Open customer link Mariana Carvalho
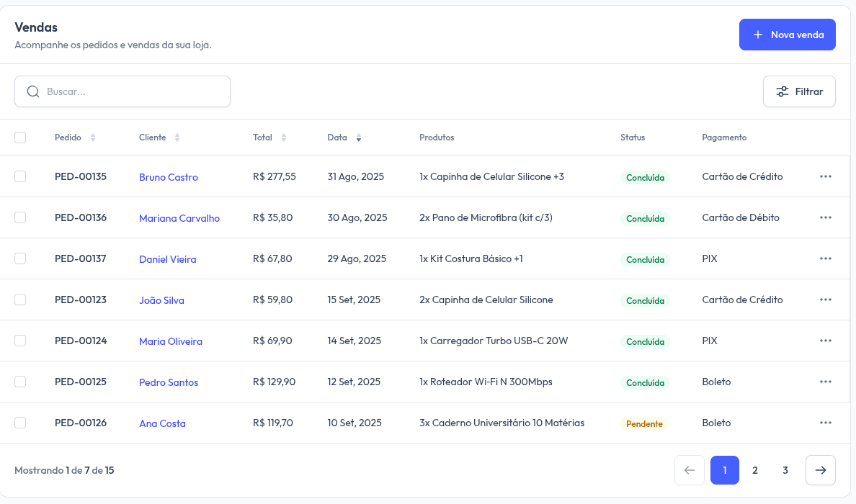Viewport: 856px width, 504px height. pyautogui.click(x=179, y=218)
